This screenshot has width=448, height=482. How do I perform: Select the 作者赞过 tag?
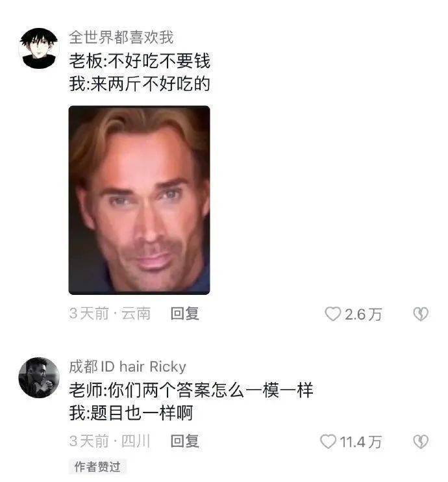click(x=97, y=466)
